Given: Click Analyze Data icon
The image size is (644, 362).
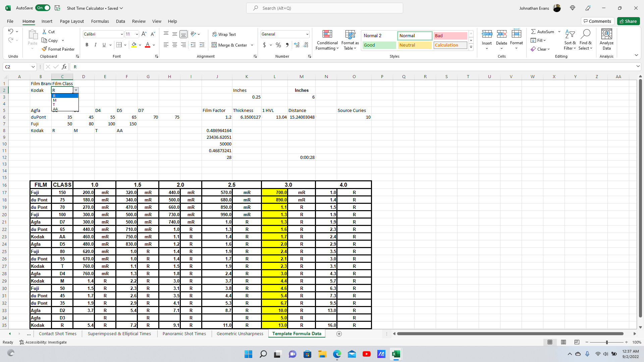Looking at the screenshot, I should (606, 34).
